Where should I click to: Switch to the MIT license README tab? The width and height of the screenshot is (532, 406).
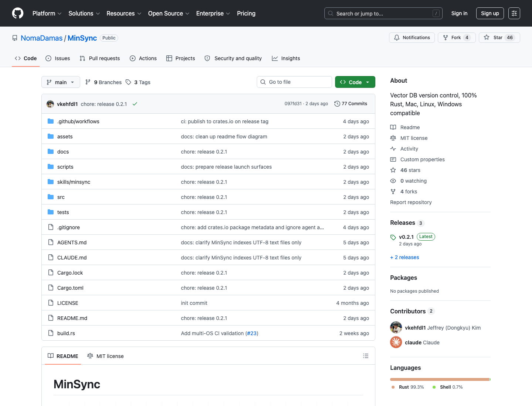105,356
